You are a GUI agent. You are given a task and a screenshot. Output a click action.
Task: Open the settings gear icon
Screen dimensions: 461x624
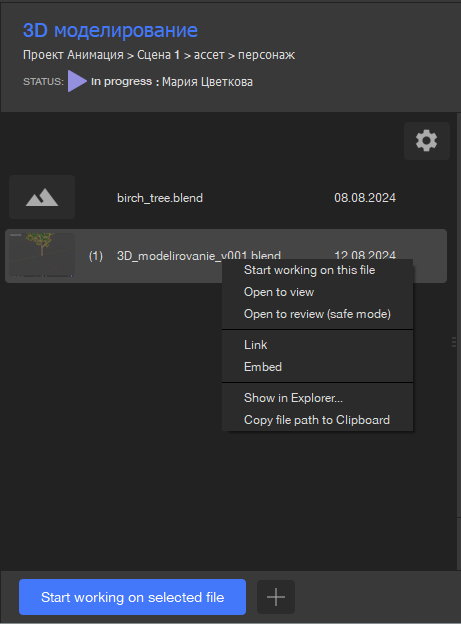(x=427, y=141)
